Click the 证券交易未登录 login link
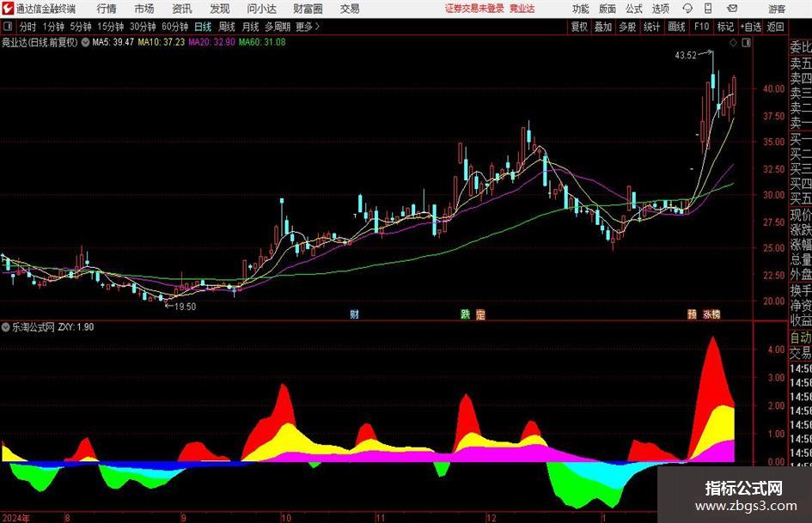Image resolution: width=812 pixels, height=523 pixels. tap(474, 9)
